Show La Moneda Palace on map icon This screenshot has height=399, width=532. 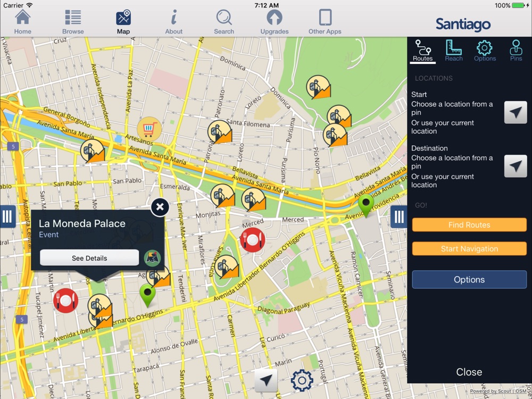(x=152, y=258)
